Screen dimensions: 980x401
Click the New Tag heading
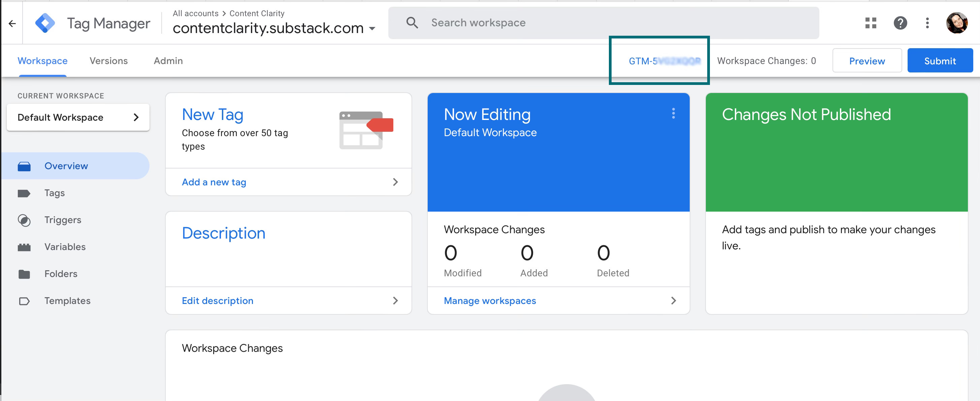212,115
